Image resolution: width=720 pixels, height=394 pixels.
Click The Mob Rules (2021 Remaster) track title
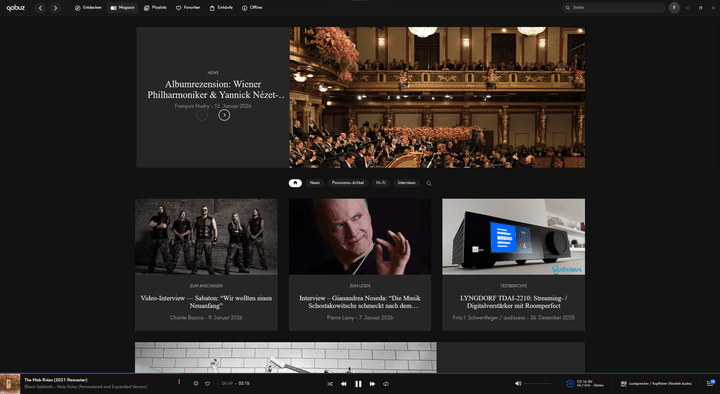point(56,380)
